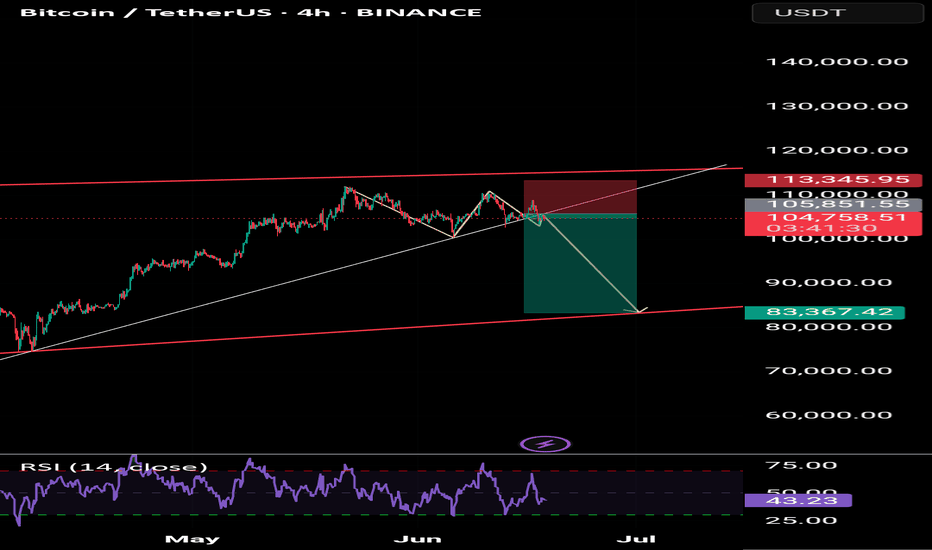This screenshot has height=550, width=932.
Task: Select the 113,345.95 stop price label
Action: point(833,180)
